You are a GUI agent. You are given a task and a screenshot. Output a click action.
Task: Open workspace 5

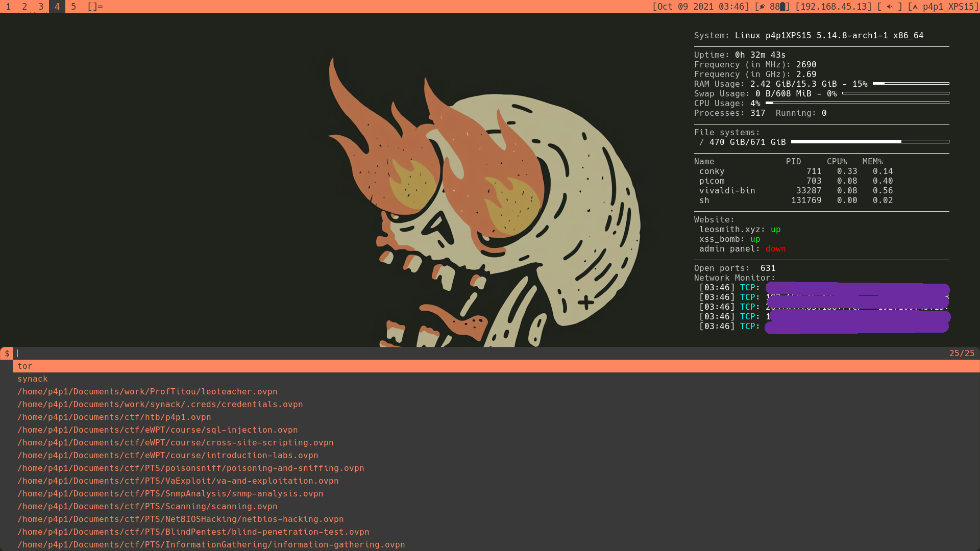tap(73, 7)
